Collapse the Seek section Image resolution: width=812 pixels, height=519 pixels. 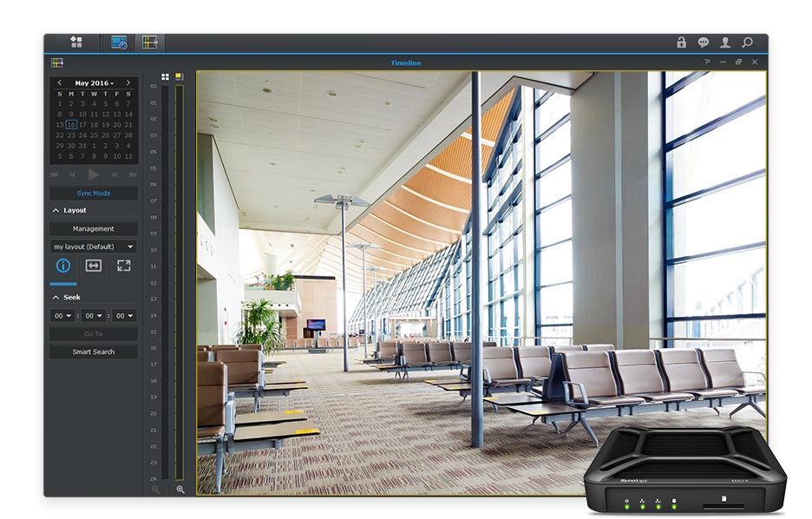tap(56, 298)
